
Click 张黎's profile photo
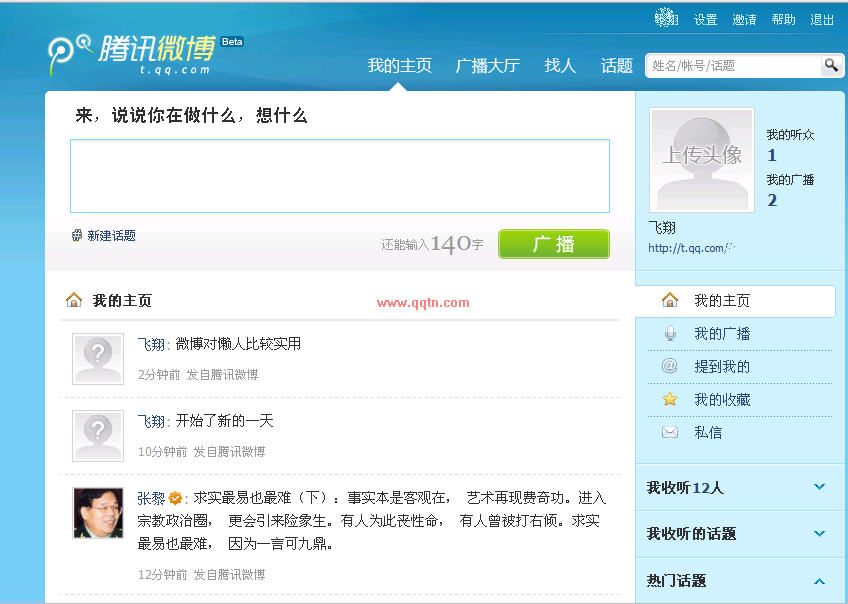(x=98, y=513)
